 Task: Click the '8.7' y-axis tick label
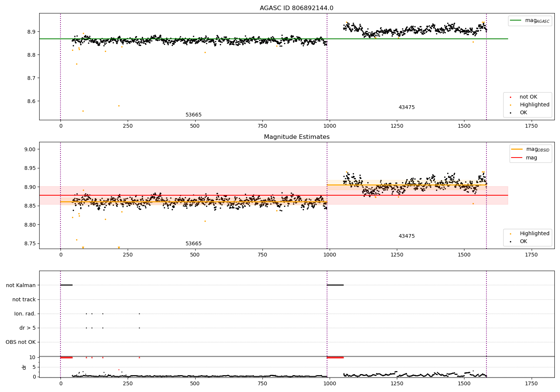click(x=32, y=78)
